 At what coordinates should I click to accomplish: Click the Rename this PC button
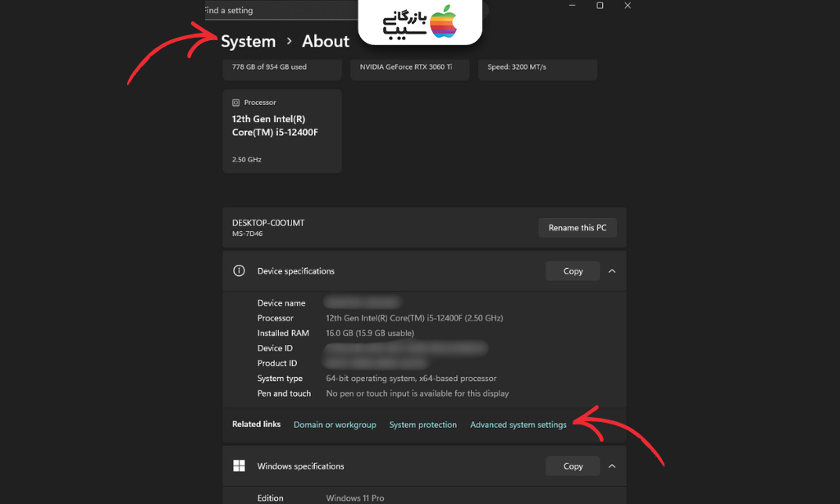click(x=577, y=227)
